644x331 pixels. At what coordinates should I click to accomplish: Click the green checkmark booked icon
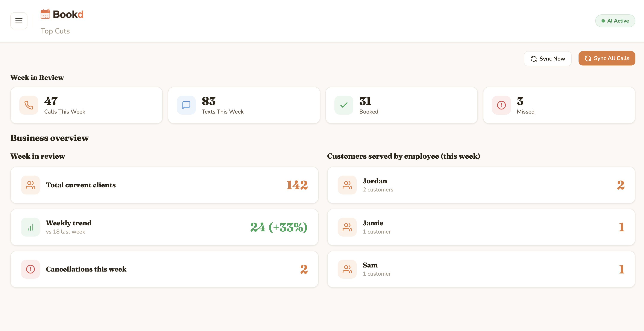click(x=344, y=105)
